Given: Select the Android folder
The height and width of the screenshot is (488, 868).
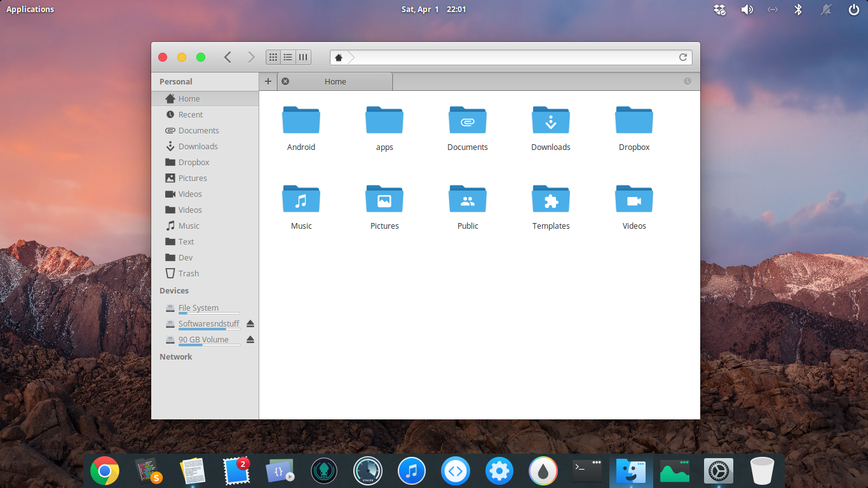Looking at the screenshot, I should (x=301, y=128).
